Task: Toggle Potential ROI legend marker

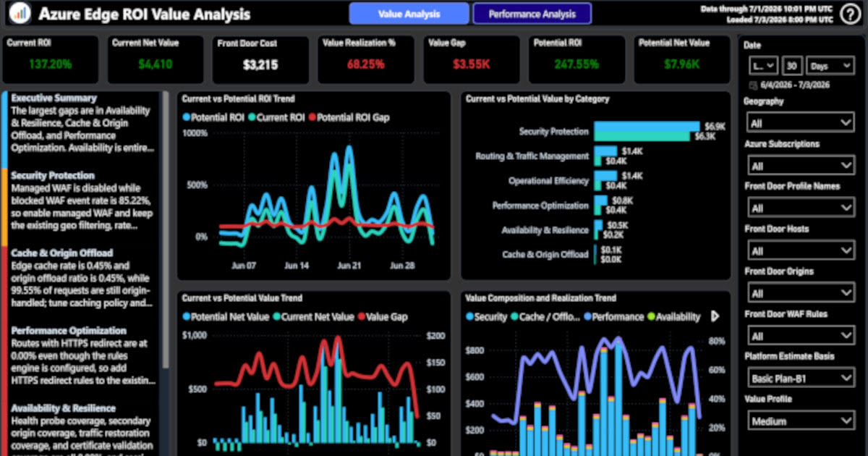Action: (x=187, y=117)
